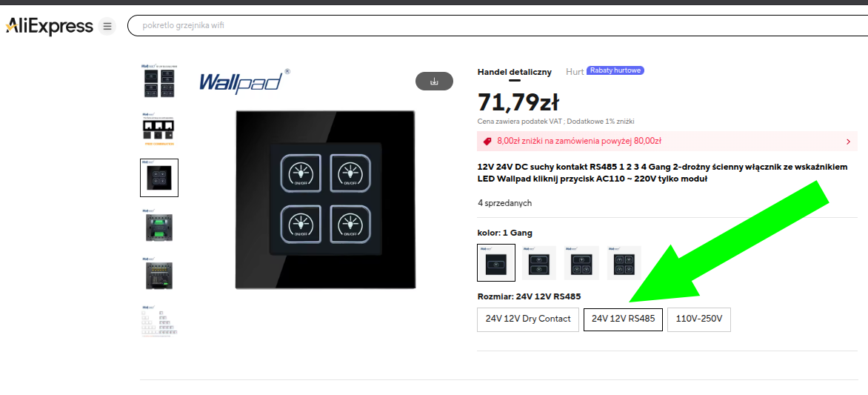This screenshot has width=868, height=395.
Task: Switch to the Hurt tab
Action: pos(575,72)
